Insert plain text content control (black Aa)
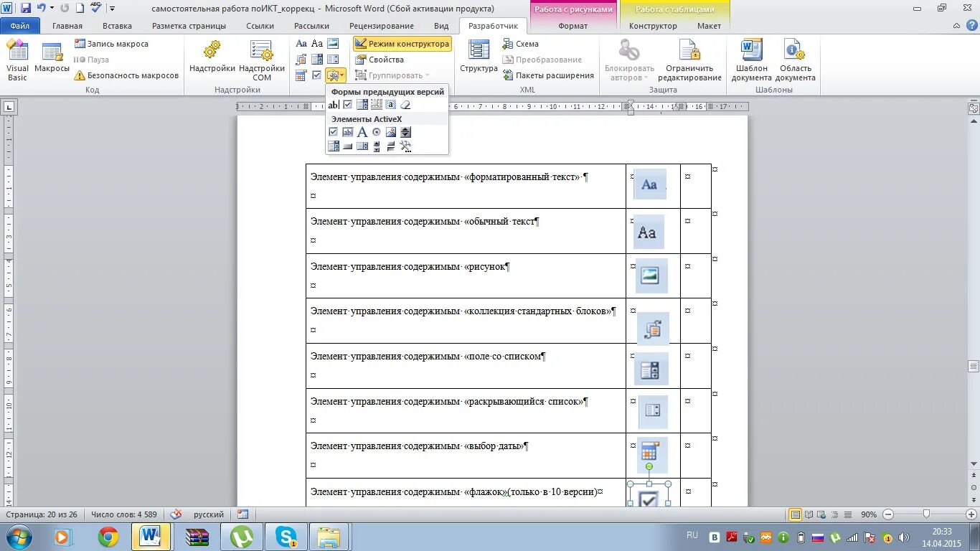 tap(317, 44)
